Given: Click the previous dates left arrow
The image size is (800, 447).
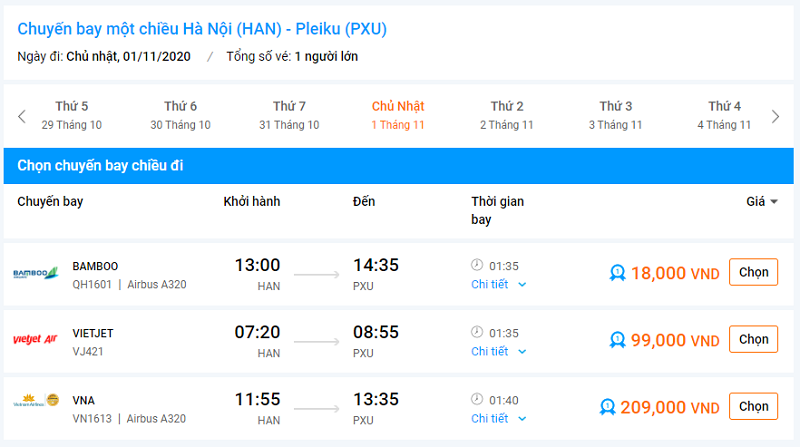Looking at the screenshot, I should 22,116.
